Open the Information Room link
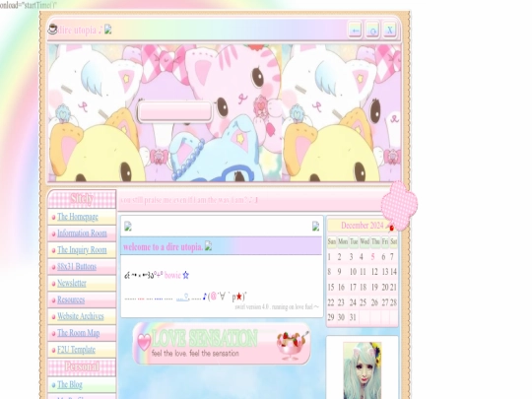This screenshot has height=399, width=532. tap(82, 233)
